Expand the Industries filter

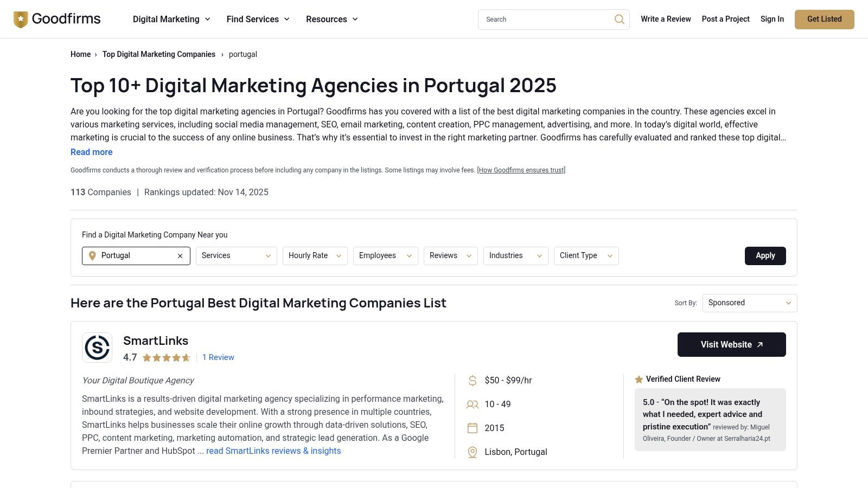click(515, 255)
